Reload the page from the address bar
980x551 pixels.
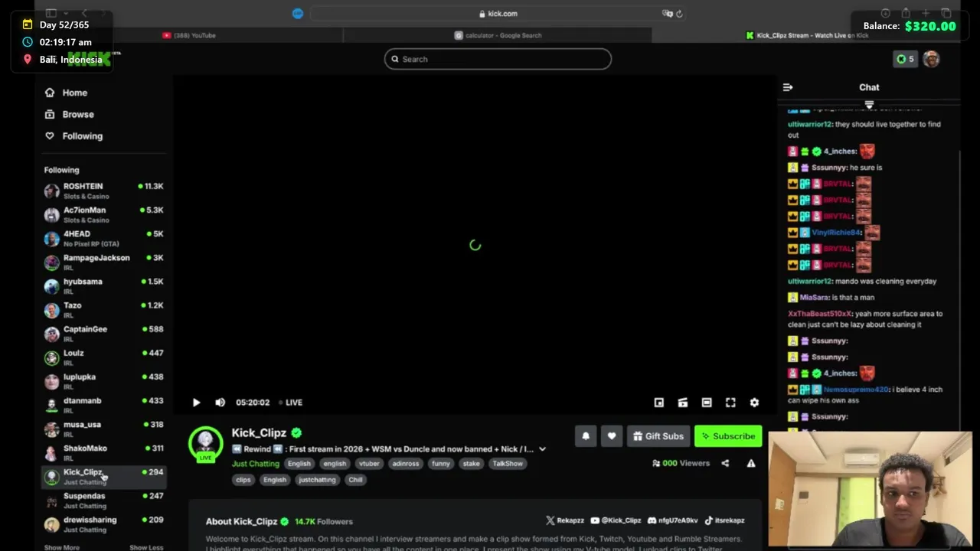(x=679, y=13)
